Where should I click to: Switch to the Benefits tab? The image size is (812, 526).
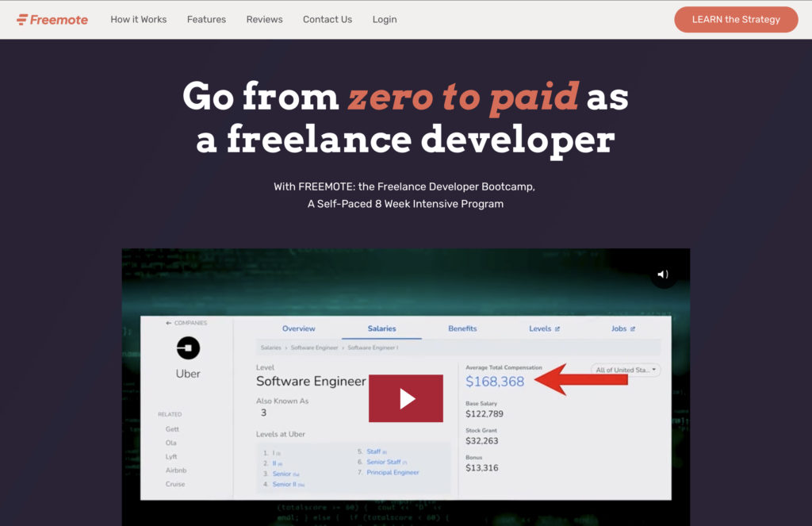(x=462, y=328)
